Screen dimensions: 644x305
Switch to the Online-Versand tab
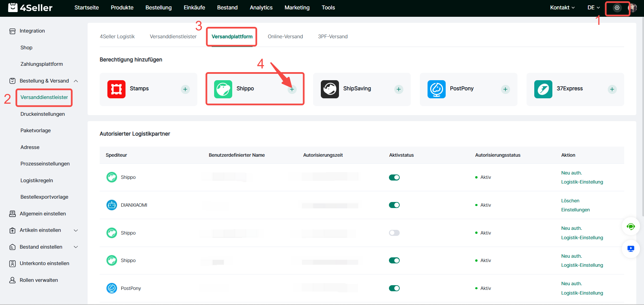[285, 37]
